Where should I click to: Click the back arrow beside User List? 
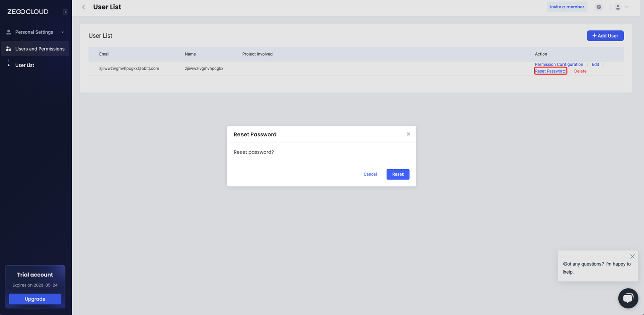coord(84,7)
